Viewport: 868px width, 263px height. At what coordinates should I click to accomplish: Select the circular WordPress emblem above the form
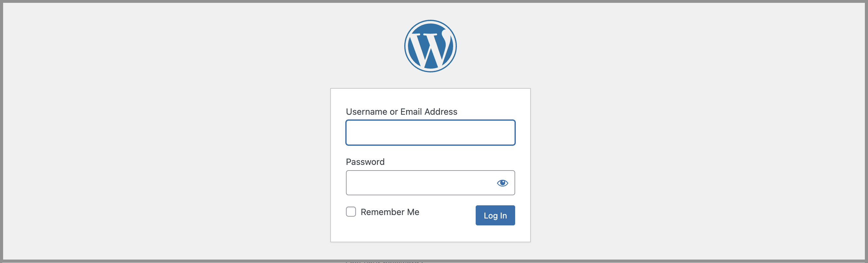click(x=430, y=46)
